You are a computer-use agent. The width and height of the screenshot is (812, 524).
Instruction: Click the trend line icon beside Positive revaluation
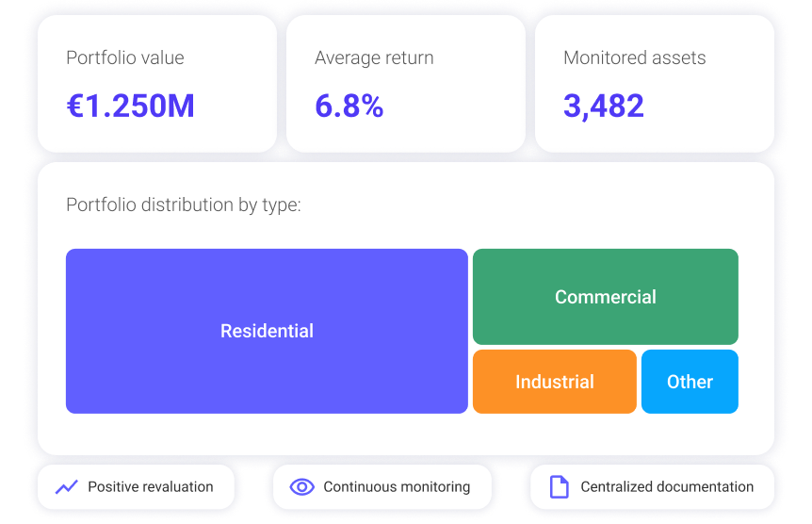click(67, 486)
